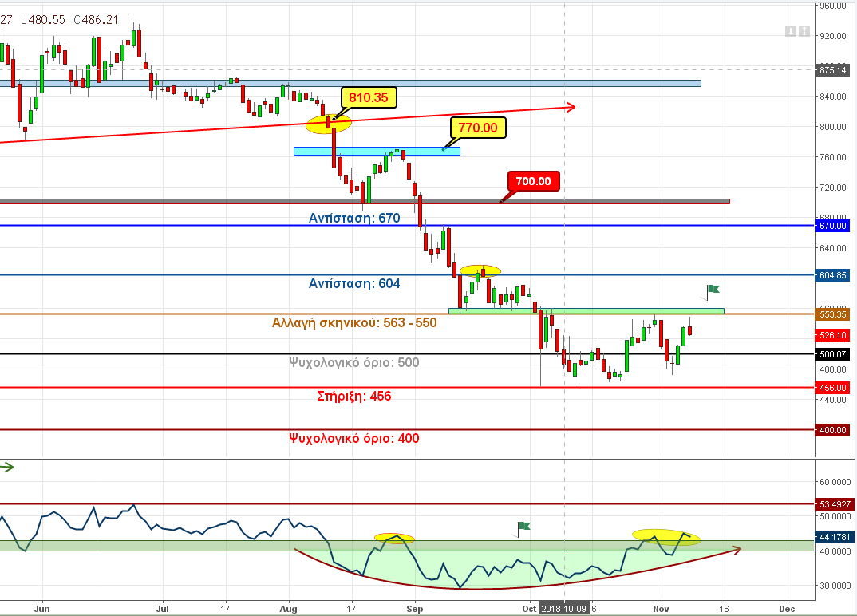Select the 'Στήριξη: 456' text label
This screenshot has height=616, width=857.
tap(354, 397)
